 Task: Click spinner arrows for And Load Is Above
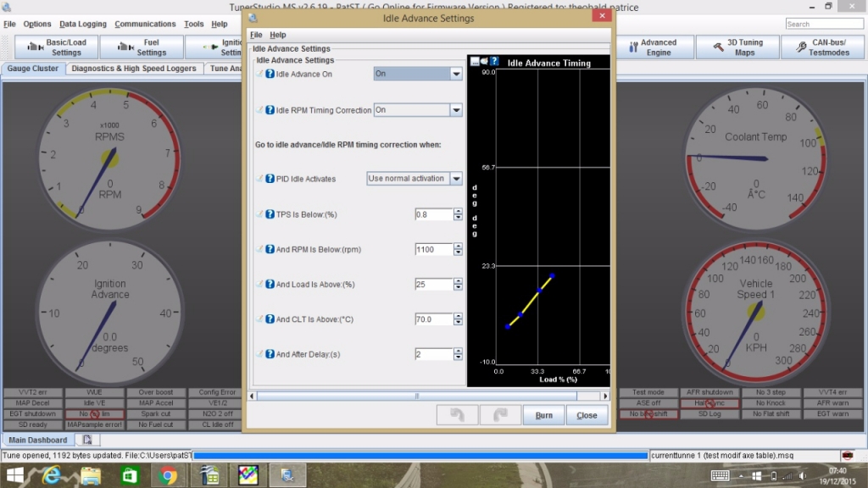click(x=458, y=285)
